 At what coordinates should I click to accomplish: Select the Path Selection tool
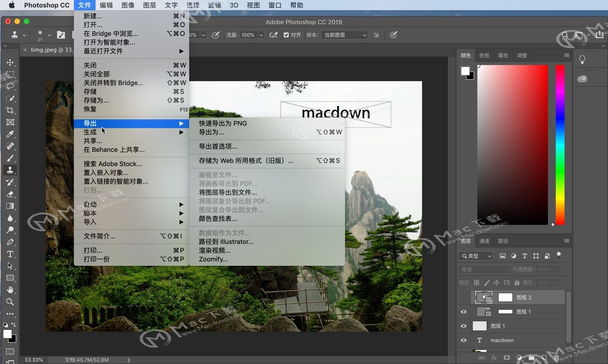click(10, 266)
